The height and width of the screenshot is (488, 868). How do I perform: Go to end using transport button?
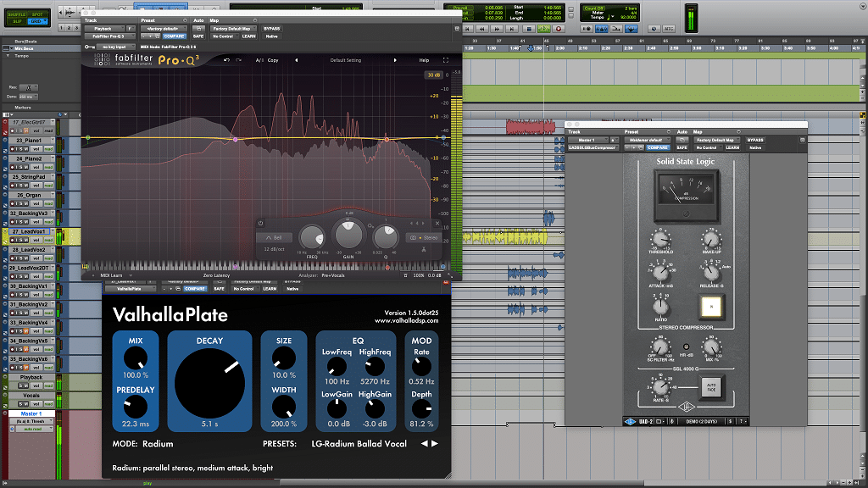click(x=512, y=29)
